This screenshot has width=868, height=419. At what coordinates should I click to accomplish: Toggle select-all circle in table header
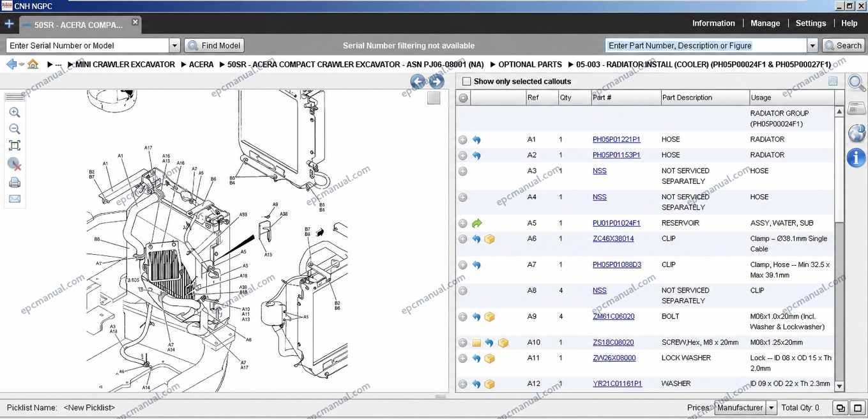click(463, 98)
